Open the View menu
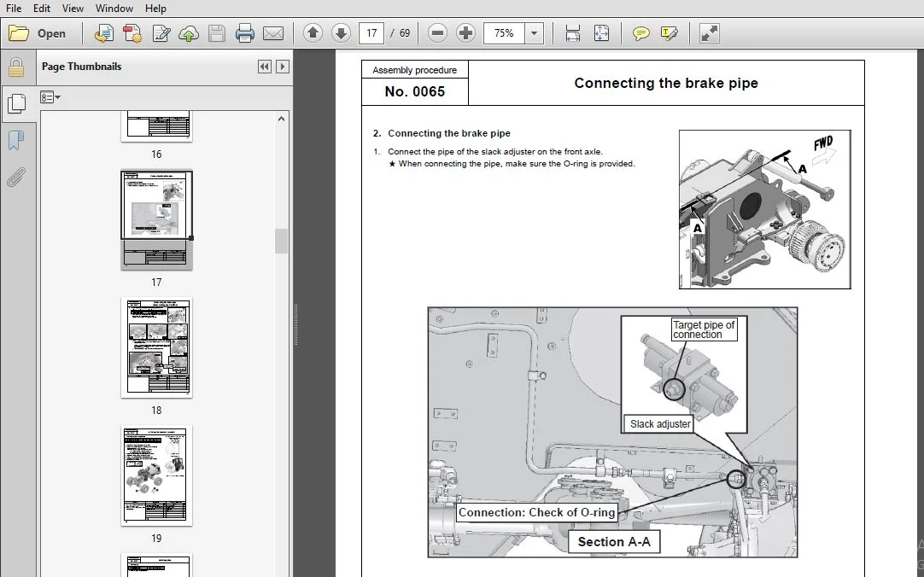 click(73, 9)
